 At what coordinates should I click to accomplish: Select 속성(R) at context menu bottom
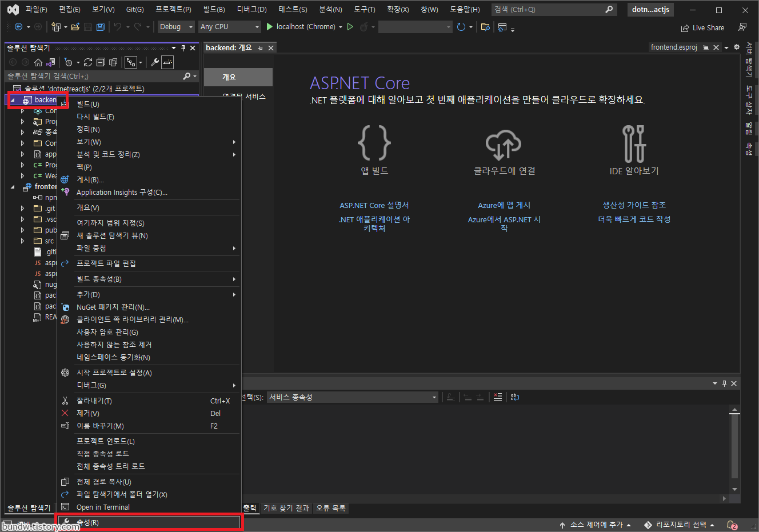[x=149, y=522]
